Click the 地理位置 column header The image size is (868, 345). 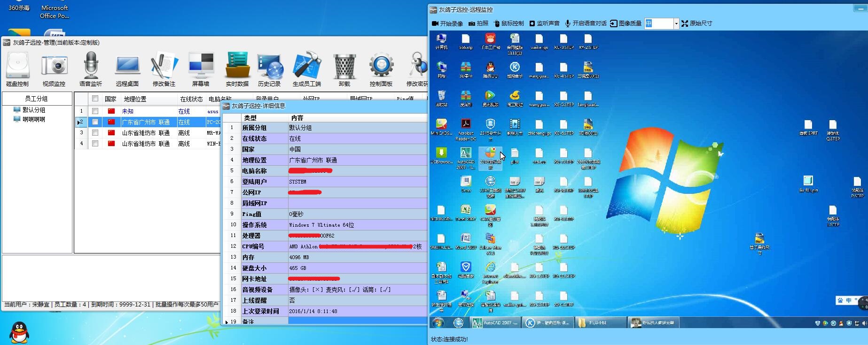[x=135, y=99]
